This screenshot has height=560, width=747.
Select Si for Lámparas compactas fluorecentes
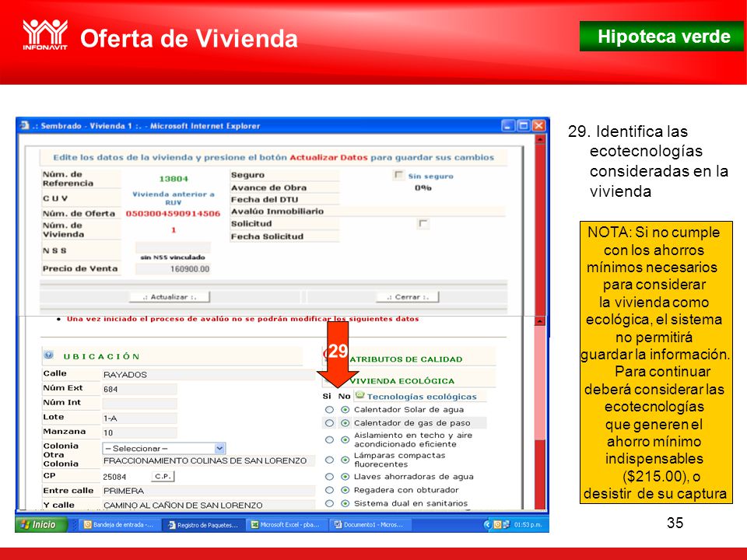329,460
